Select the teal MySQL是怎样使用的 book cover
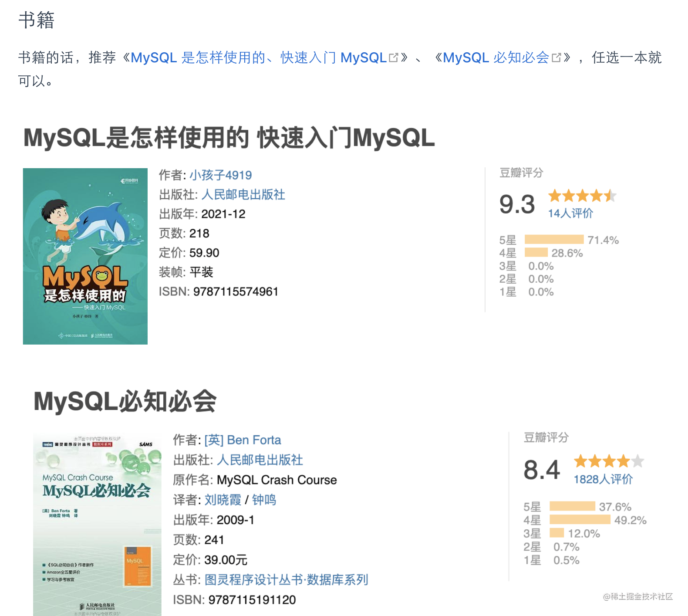The image size is (688, 616). [85, 256]
